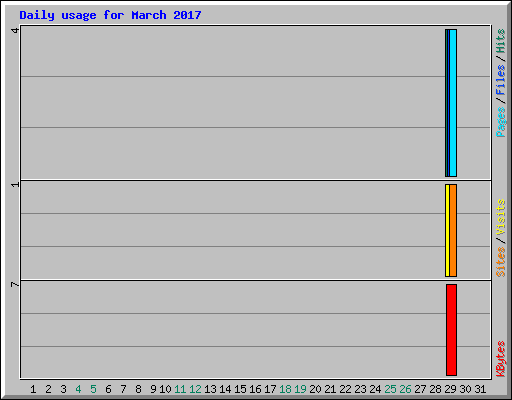Click green day 19 on the x-axis
Image resolution: width=512 pixels, height=400 pixels.
click(x=300, y=389)
